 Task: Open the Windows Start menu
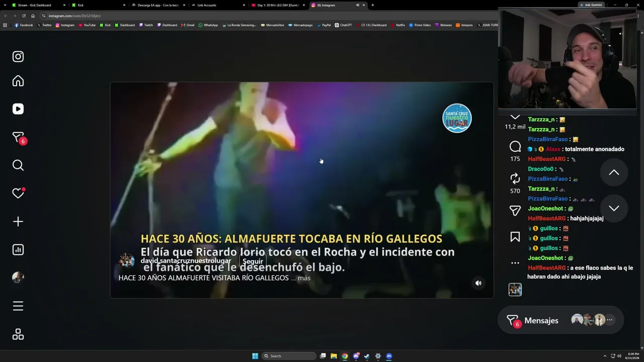tap(255, 356)
